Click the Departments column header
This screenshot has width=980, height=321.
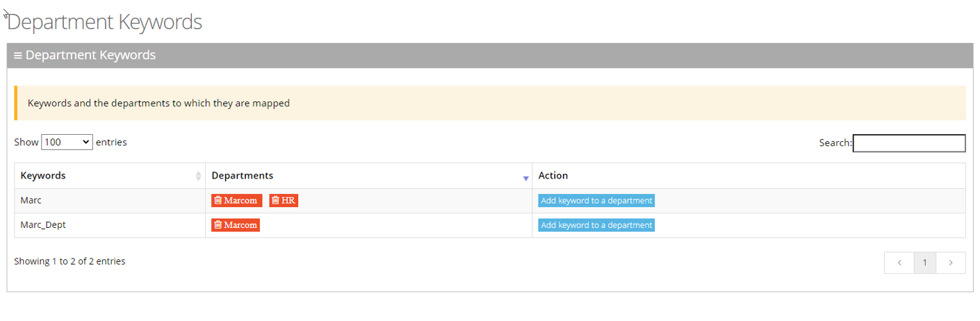tap(243, 176)
